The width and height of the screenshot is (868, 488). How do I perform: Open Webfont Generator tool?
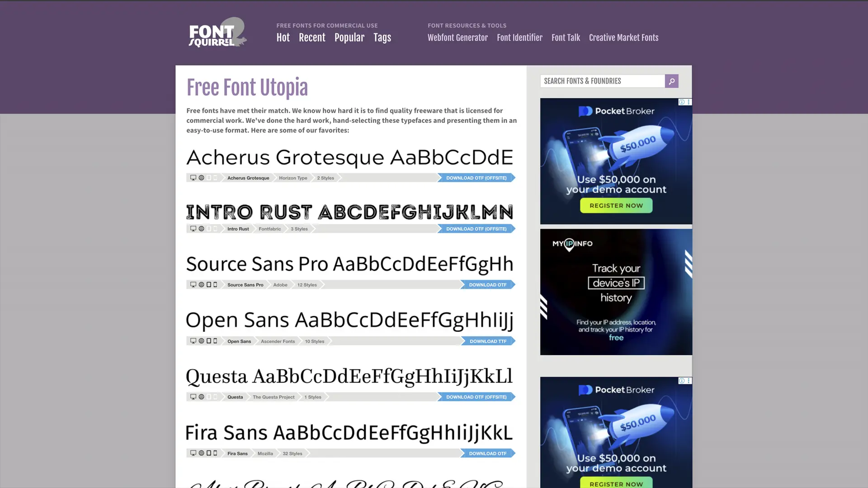pyautogui.click(x=458, y=38)
